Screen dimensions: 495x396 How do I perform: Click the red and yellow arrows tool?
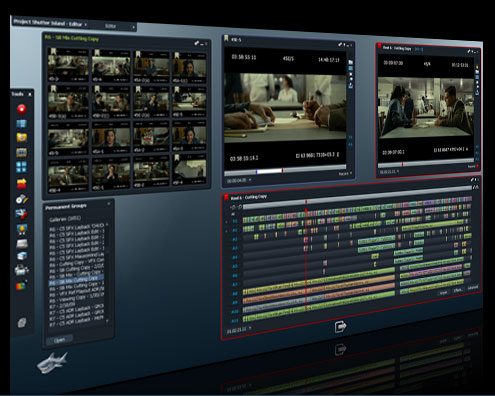pos(22,183)
